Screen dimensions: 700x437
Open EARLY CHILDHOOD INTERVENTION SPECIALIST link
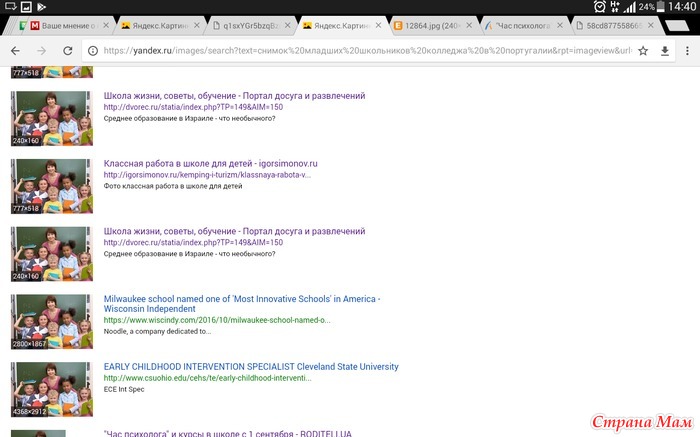click(x=251, y=366)
